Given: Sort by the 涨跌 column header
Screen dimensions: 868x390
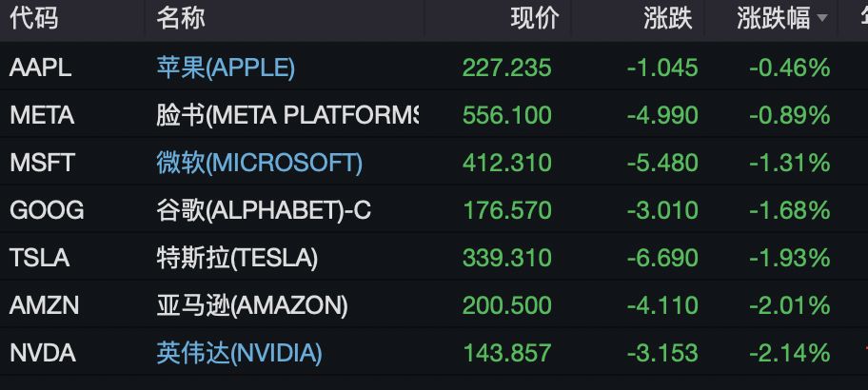Looking at the screenshot, I should click(667, 18).
